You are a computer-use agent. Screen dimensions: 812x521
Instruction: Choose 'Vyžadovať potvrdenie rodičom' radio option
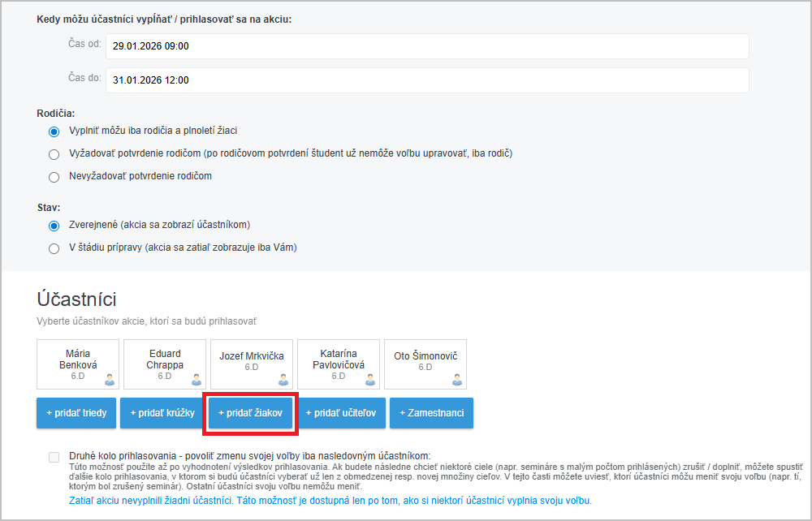pyautogui.click(x=54, y=153)
